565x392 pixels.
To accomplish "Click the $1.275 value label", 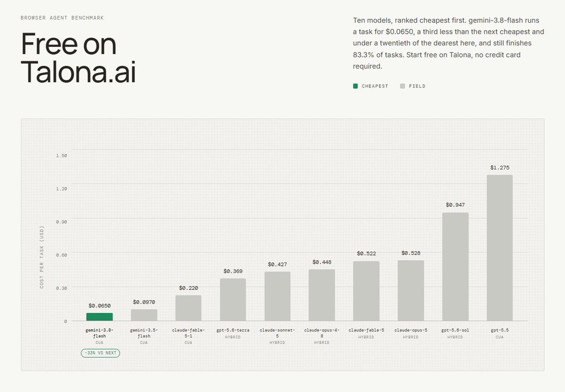I will [x=500, y=168].
